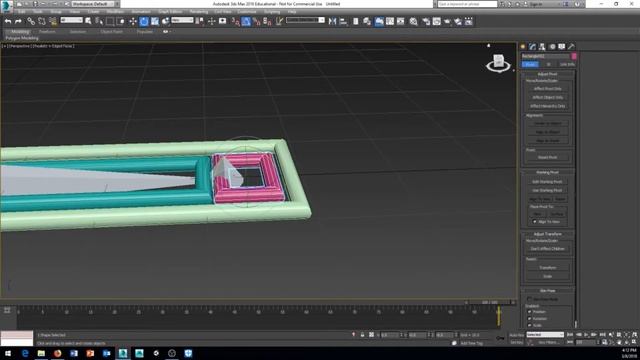Image resolution: width=640 pixels, height=360 pixels.
Task: Click the Auto Key button
Action: (x=516, y=335)
